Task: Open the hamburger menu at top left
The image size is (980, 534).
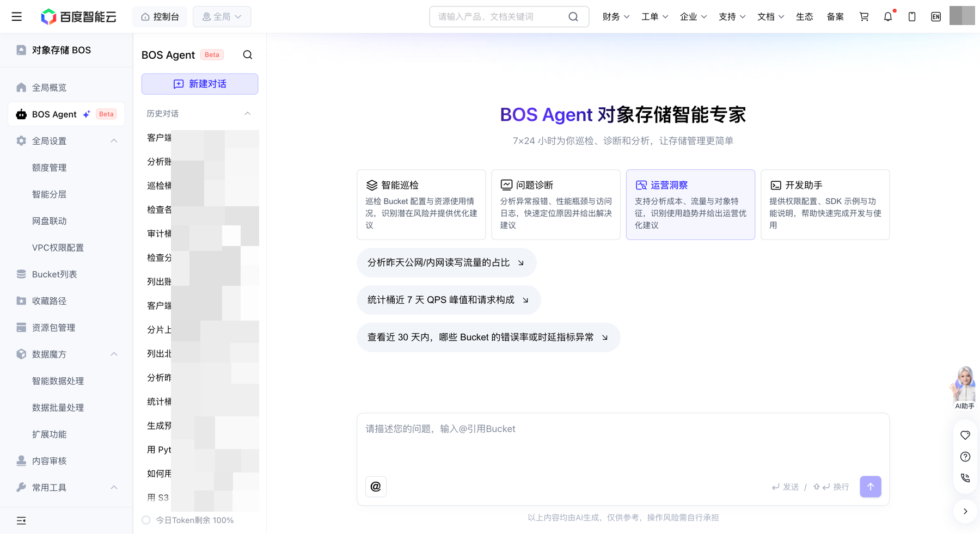Action: [x=17, y=17]
